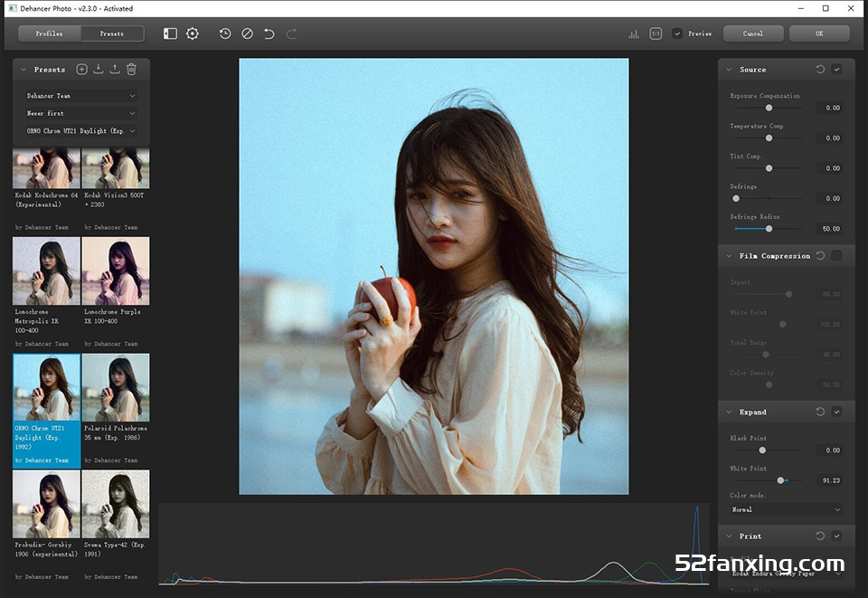Click the Exposure Compensation value field

(829, 108)
